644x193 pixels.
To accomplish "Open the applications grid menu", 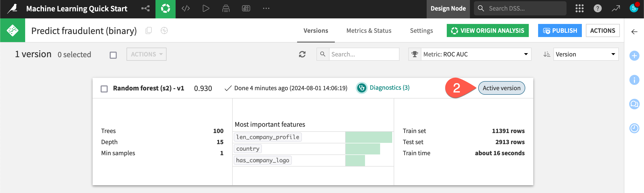I will (579, 9).
